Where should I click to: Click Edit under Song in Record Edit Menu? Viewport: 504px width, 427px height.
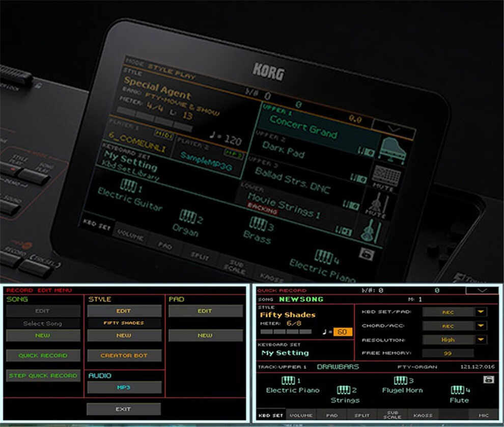(x=43, y=311)
